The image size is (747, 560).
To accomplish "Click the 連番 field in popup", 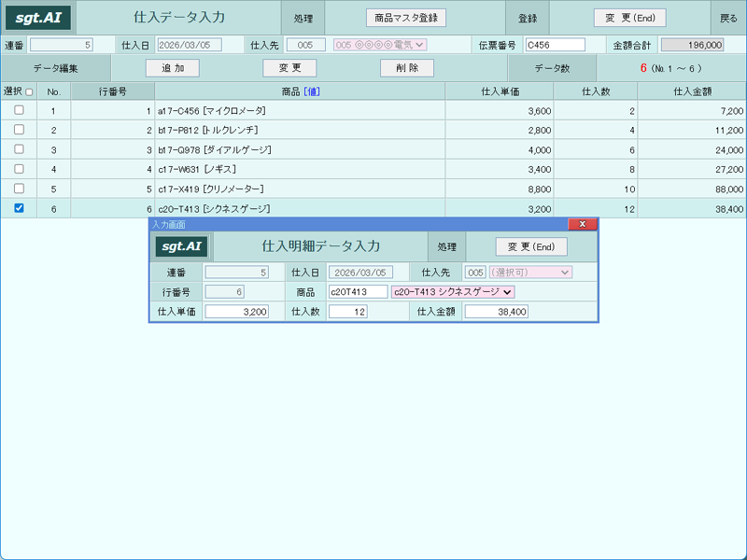I will coord(237,273).
